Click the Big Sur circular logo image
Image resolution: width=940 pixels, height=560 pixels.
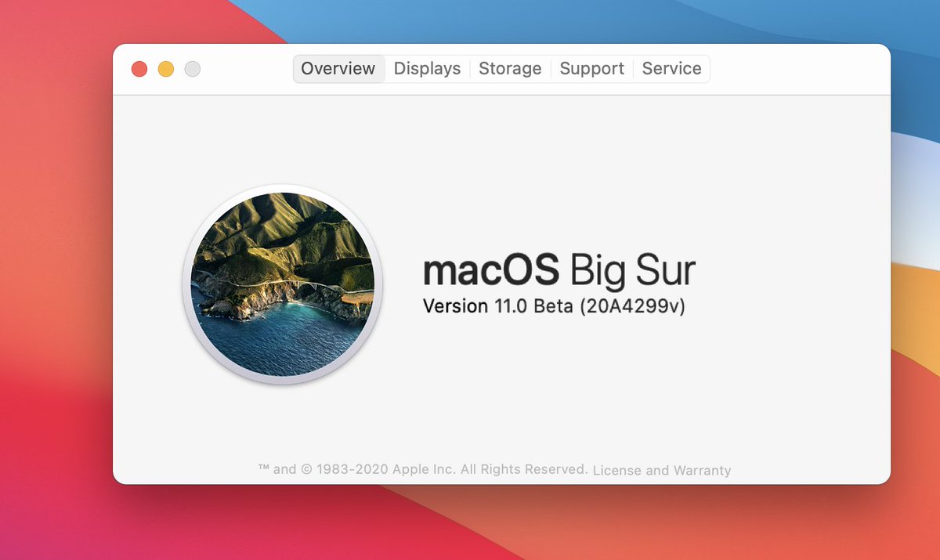tap(282, 284)
